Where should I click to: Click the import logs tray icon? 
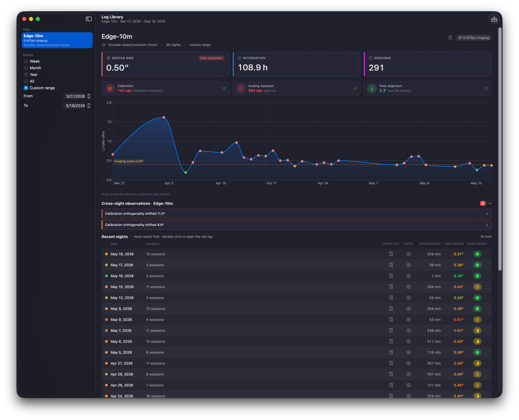click(494, 19)
